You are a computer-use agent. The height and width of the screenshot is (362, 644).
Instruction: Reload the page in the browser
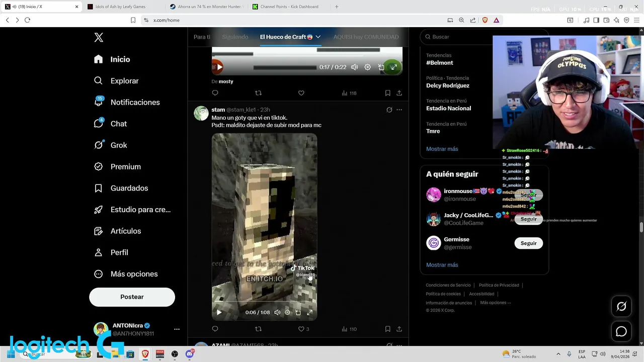point(27,20)
